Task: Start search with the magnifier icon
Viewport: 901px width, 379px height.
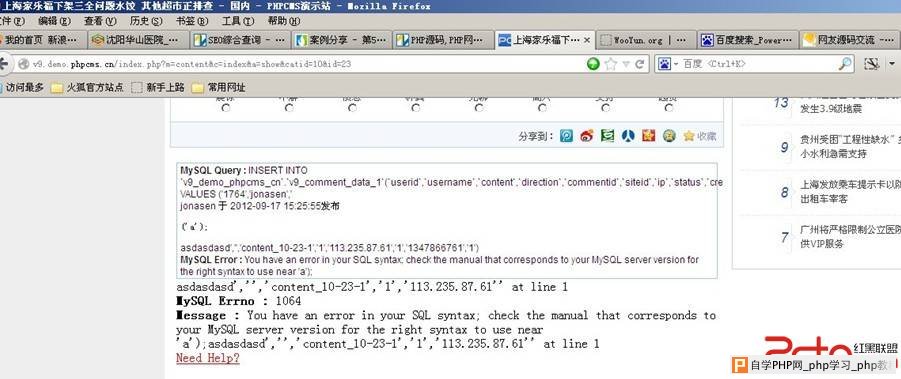Action: coord(845,64)
